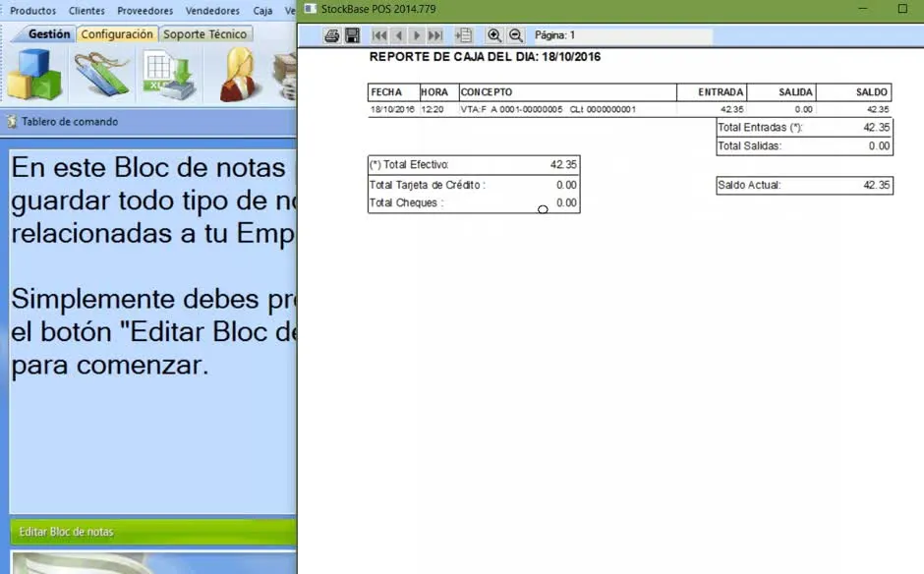924x574 pixels.
Task: Click the thumbnail image below Editar Bloc de notas
Action: [153, 563]
